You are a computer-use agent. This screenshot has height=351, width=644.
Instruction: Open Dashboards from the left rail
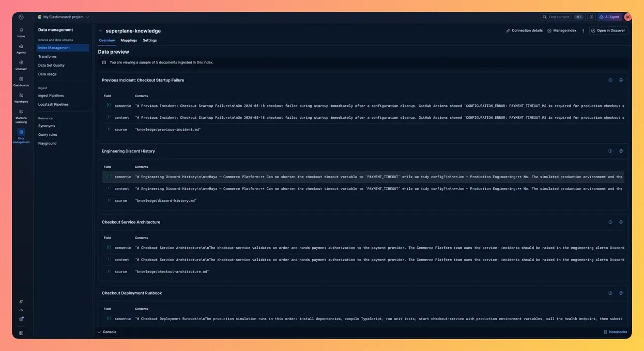pos(21,82)
